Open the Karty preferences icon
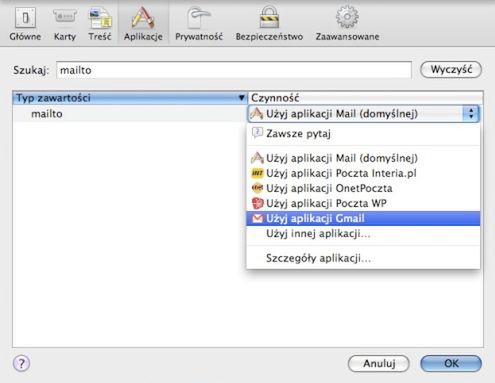 pyautogui.click(x=65, y=17)
